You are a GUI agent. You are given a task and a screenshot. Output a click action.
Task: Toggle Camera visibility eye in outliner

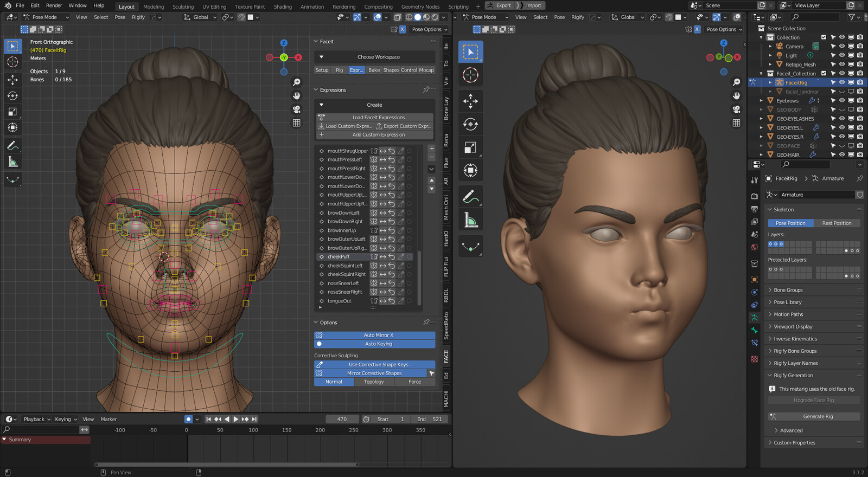(842, 47)
